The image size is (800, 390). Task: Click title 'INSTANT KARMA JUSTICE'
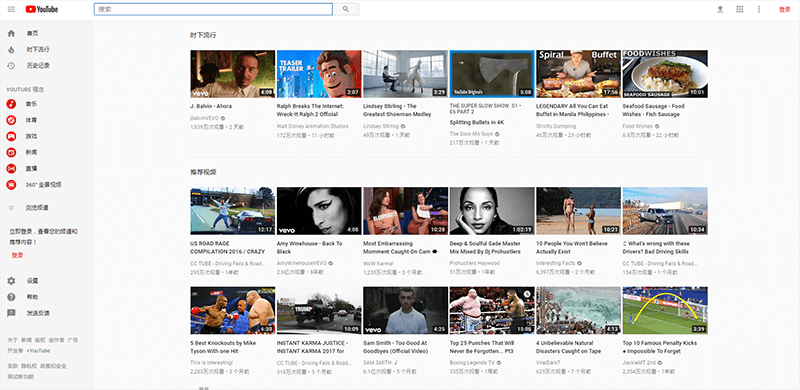[x=312, y=347]
